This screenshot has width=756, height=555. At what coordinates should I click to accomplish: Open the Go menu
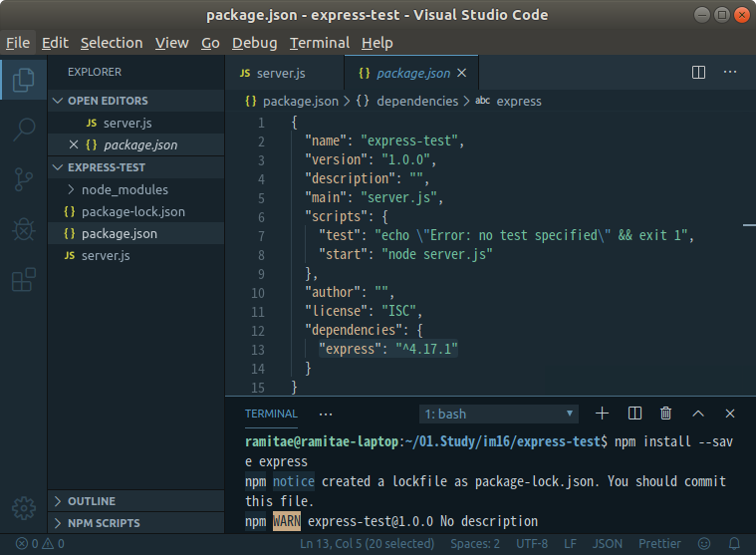pyautogui.click(x=210, y=43)
